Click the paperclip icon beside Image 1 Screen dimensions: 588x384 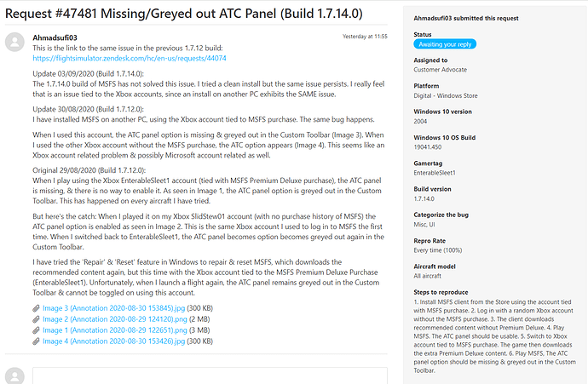(36, 330)
